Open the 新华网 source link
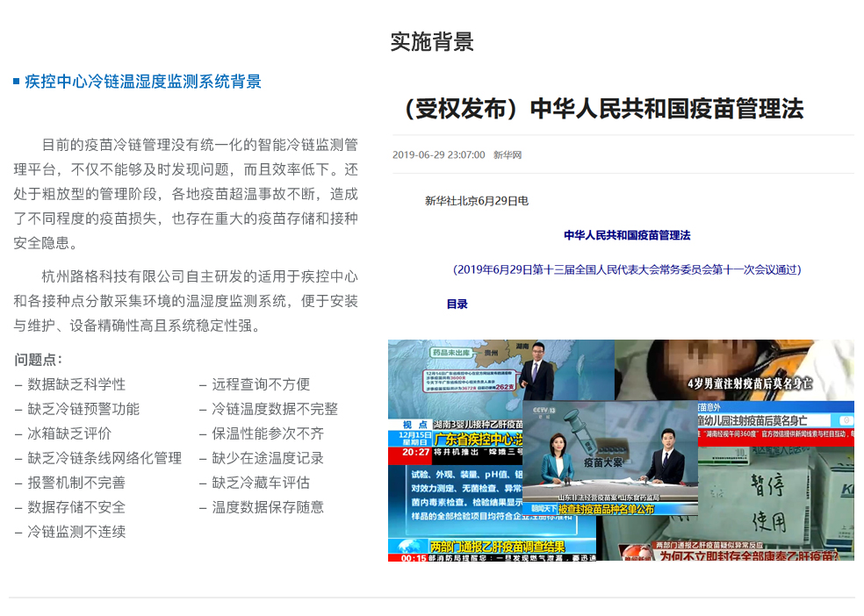Image resolution: width=864 pixels, height=616 pixels. [x=508, y=155]
